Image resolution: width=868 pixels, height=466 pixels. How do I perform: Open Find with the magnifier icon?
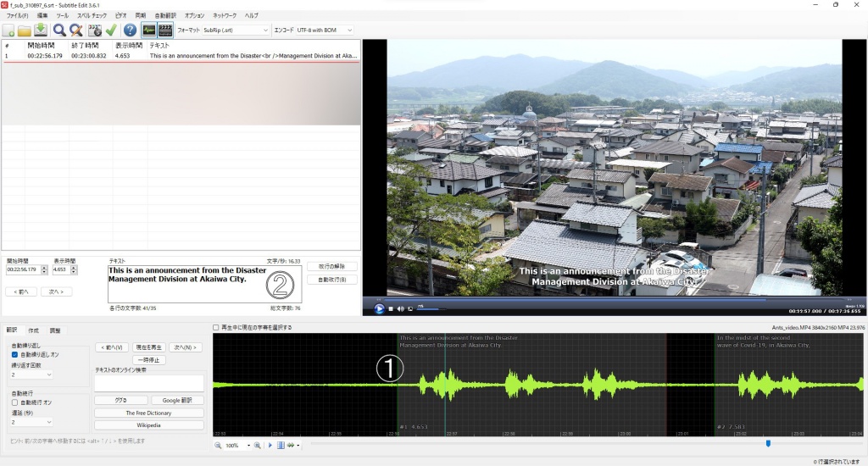coord(59,30)
